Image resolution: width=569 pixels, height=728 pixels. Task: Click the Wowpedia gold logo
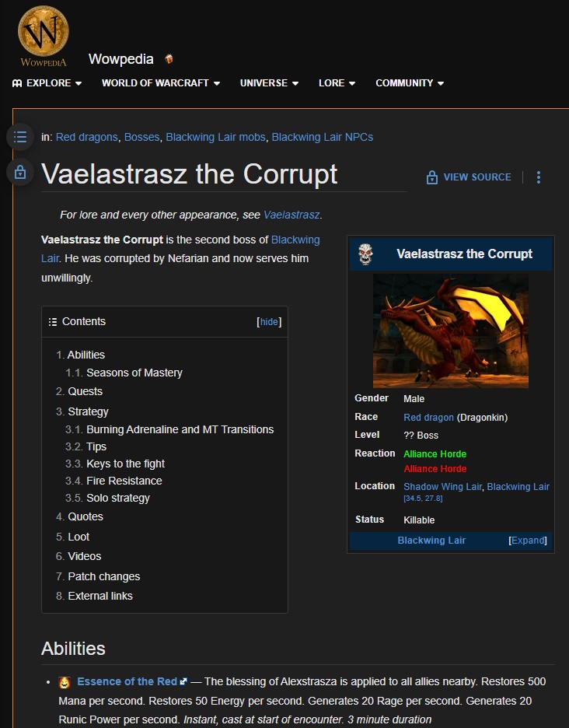coord(44,35)
